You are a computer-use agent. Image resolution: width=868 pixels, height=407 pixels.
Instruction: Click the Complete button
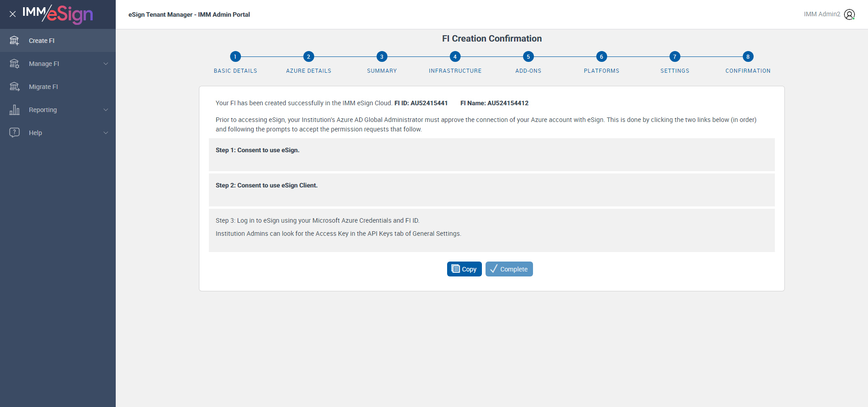click(509, 269)
